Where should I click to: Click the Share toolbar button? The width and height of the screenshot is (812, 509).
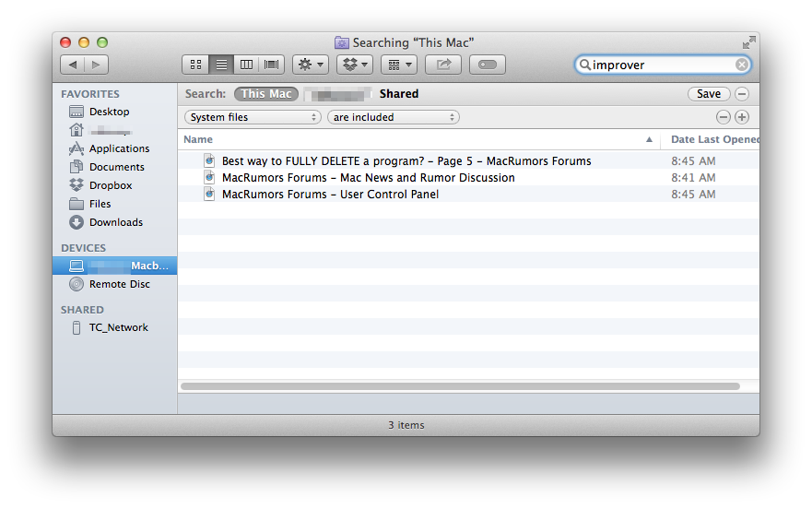[x=443, y=65]
